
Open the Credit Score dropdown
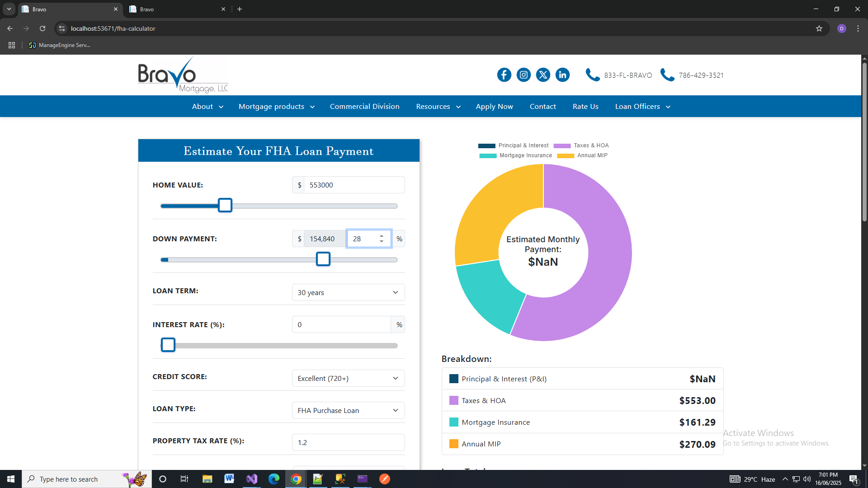pos(348,378)
